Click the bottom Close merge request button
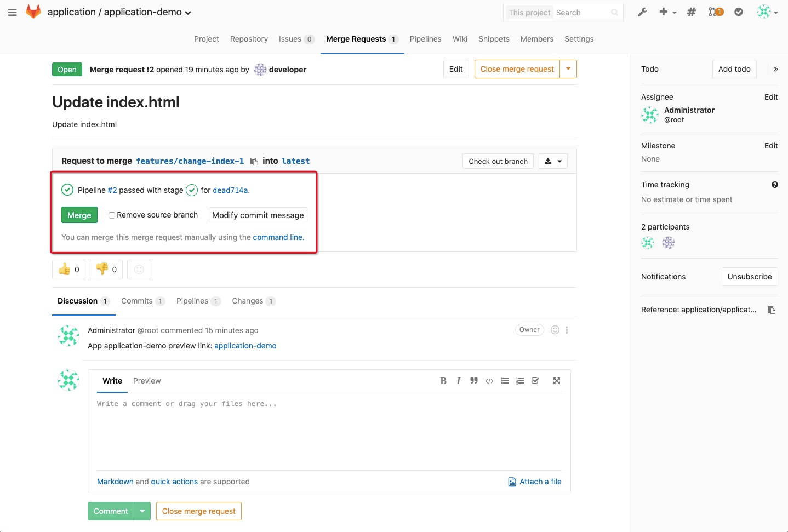788x532 pixels. point(199,511)
